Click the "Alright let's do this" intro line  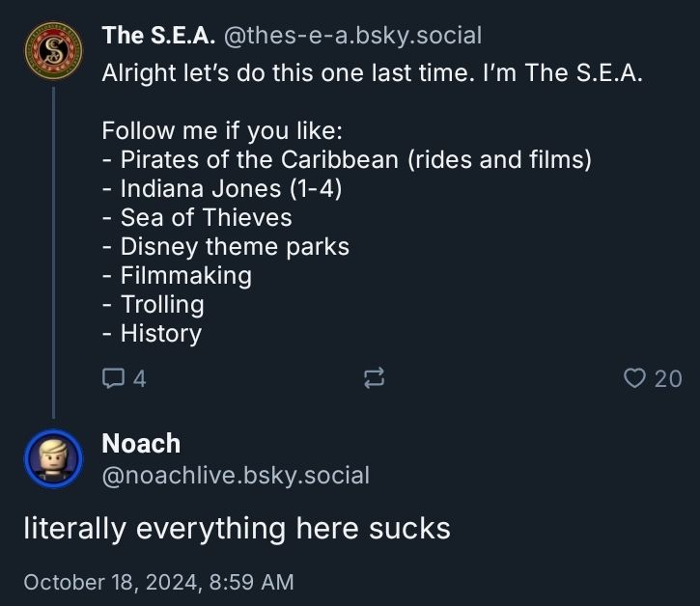pos(372,73)
